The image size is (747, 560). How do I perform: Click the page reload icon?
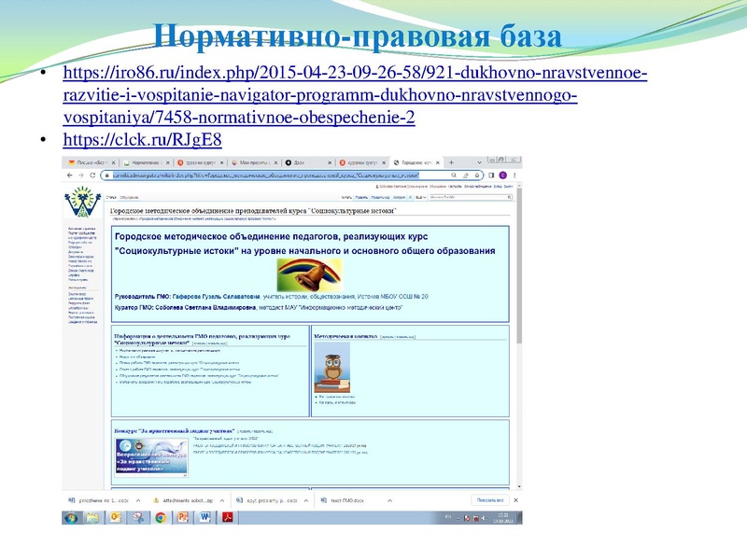90,174
